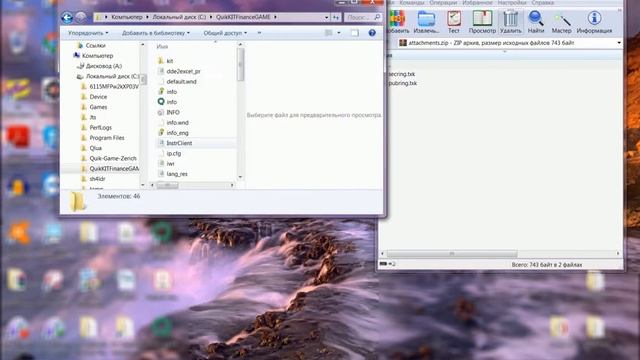Open WinRAR's Найти (Find) tool
The image size is (640, 360).
coord(536,19)
